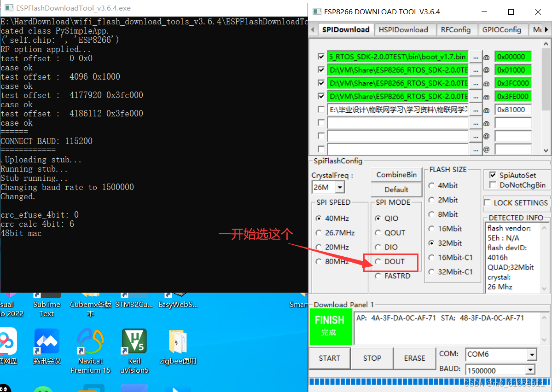Click the Default button
Screen dimensions: 552x392
(396, 190)
